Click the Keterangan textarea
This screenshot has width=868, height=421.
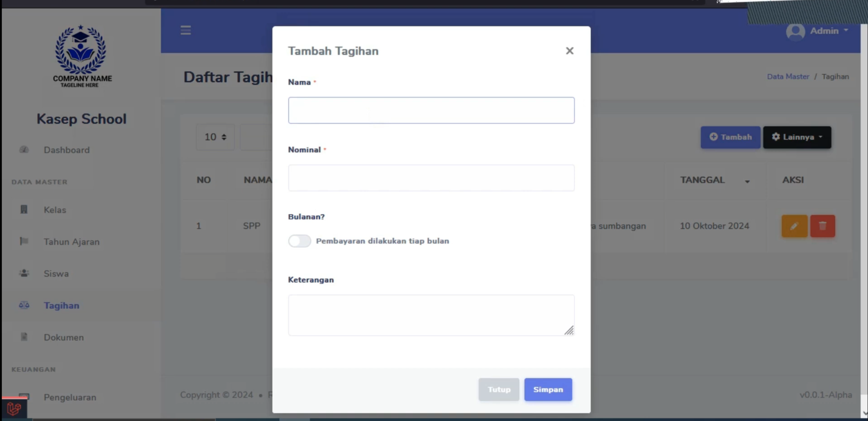point(431,315)
